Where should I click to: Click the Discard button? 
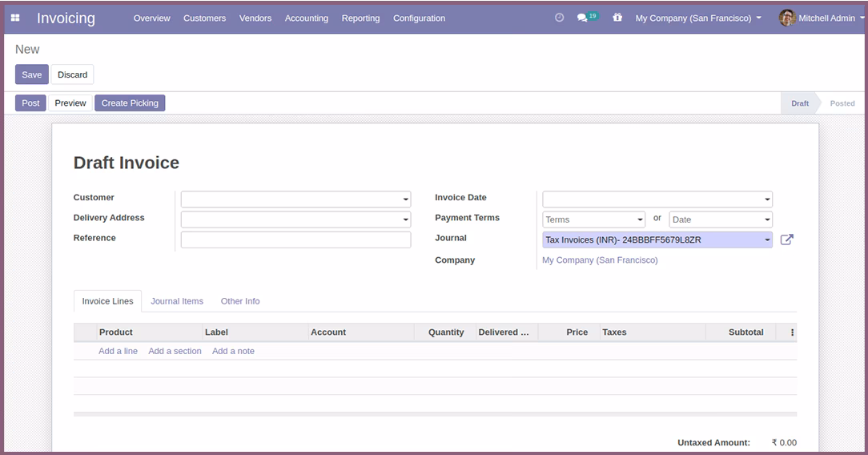(x=73, y=74)
